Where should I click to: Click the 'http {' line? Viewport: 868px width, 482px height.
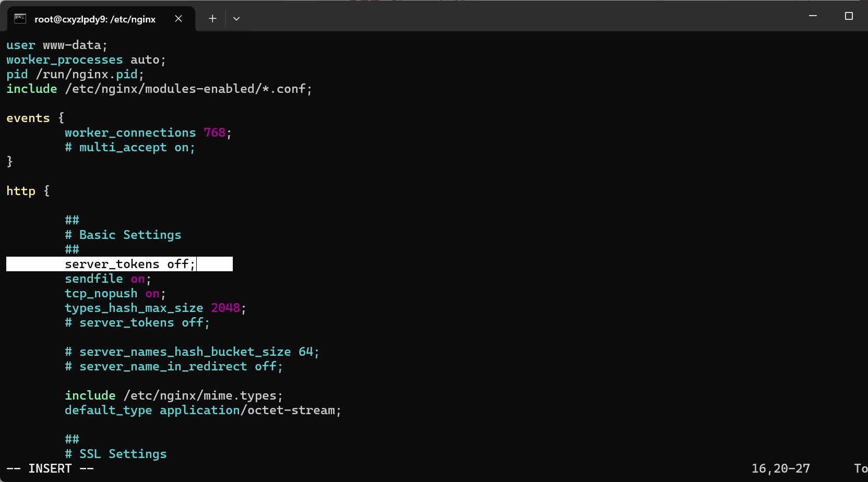28,191
